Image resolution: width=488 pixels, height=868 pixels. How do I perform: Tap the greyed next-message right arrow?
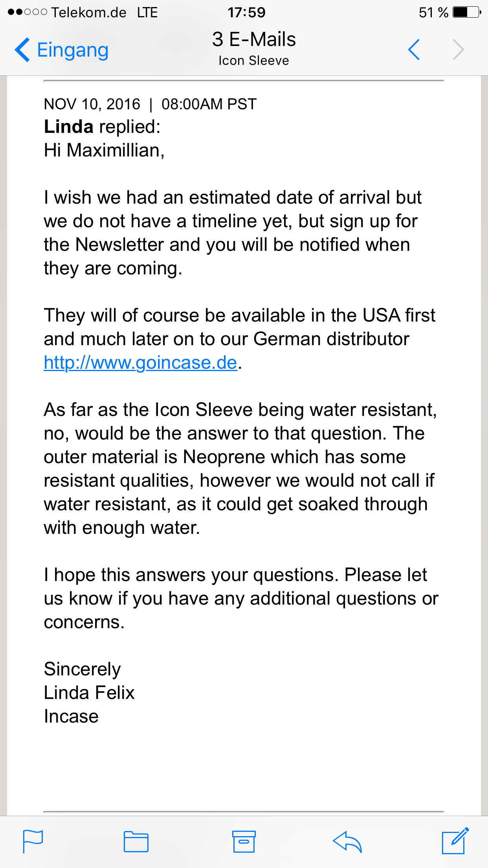458,50
